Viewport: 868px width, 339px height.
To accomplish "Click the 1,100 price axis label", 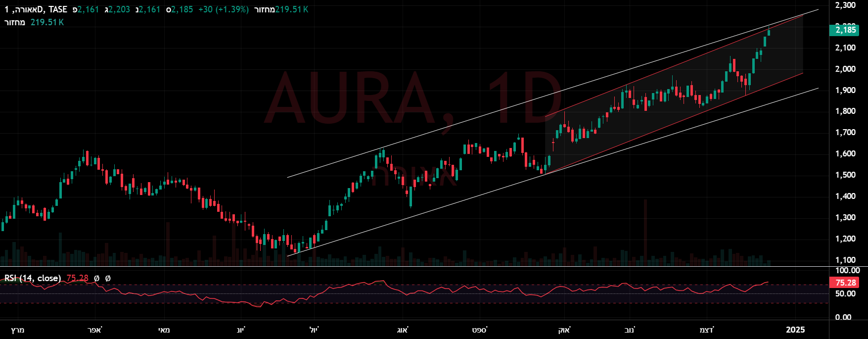I will point(845,260).
